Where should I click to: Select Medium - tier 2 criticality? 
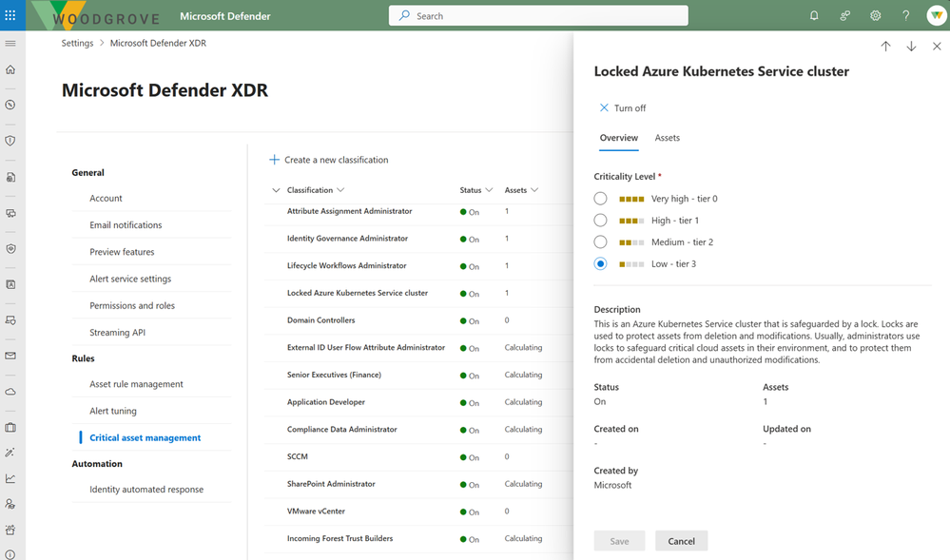pyautogui.click(x=600, y=242)
